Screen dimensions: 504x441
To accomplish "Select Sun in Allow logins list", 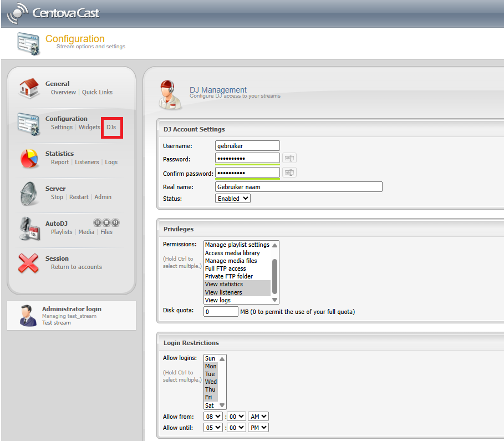I will click(210, 358).
